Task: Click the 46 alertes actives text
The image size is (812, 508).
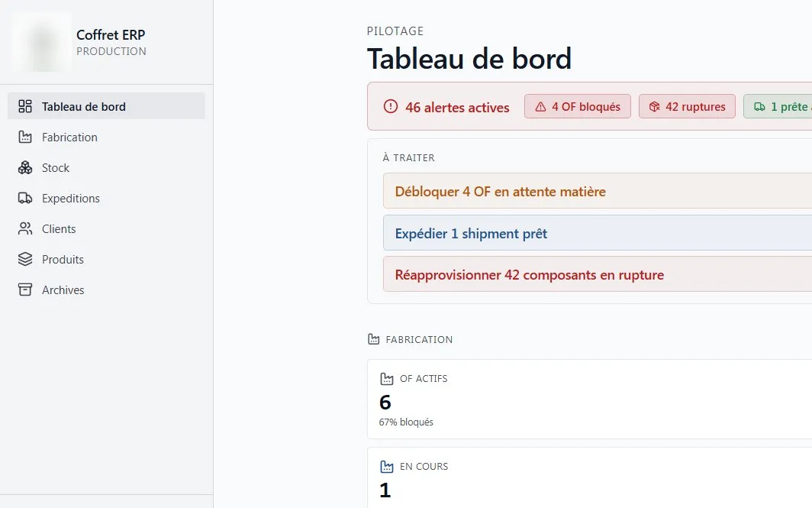Action: [457, 107]
